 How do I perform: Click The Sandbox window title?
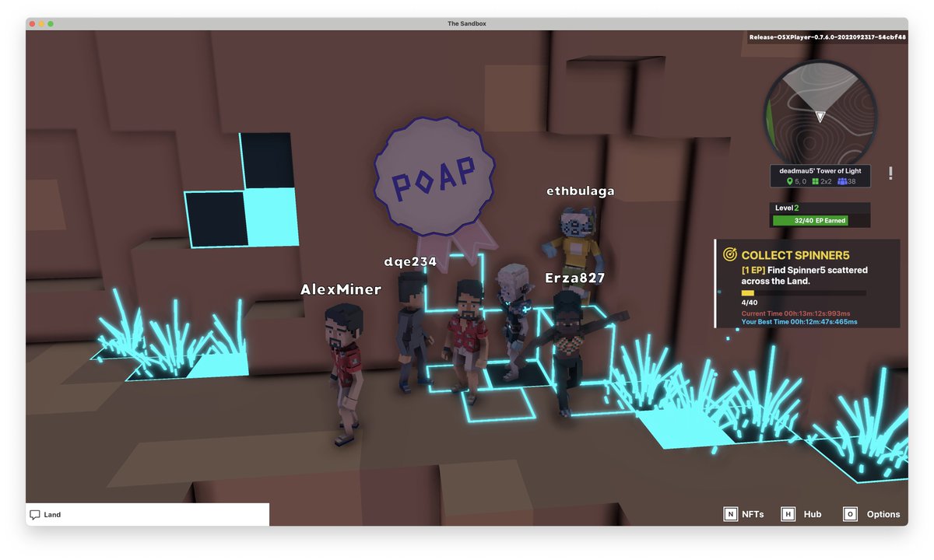(466, 24)
